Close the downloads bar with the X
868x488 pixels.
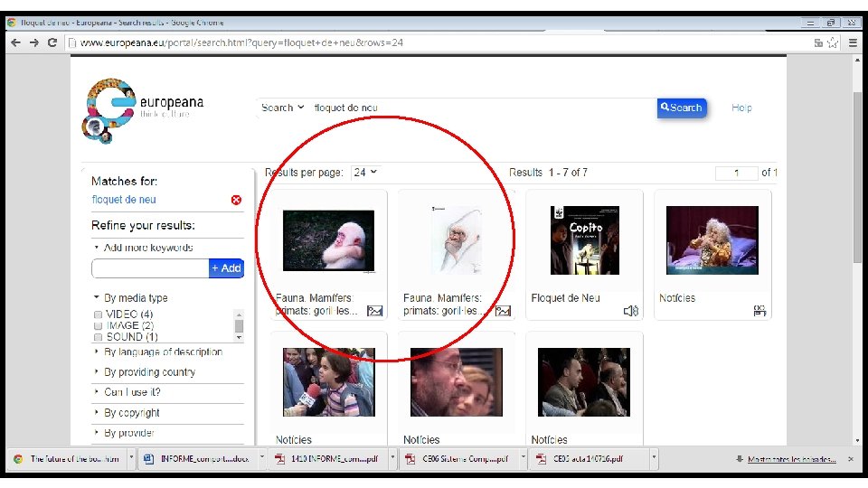(x=851, y=459)
